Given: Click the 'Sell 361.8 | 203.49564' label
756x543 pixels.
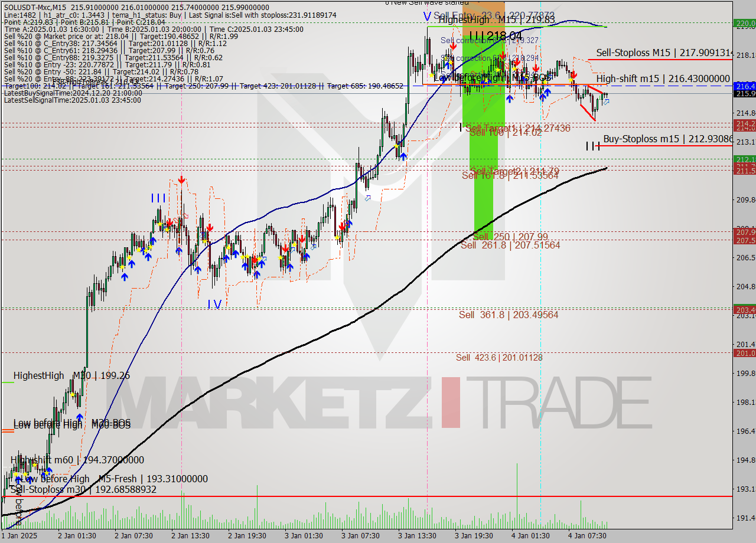Looking at the screenshot, I should pos(509,315).
